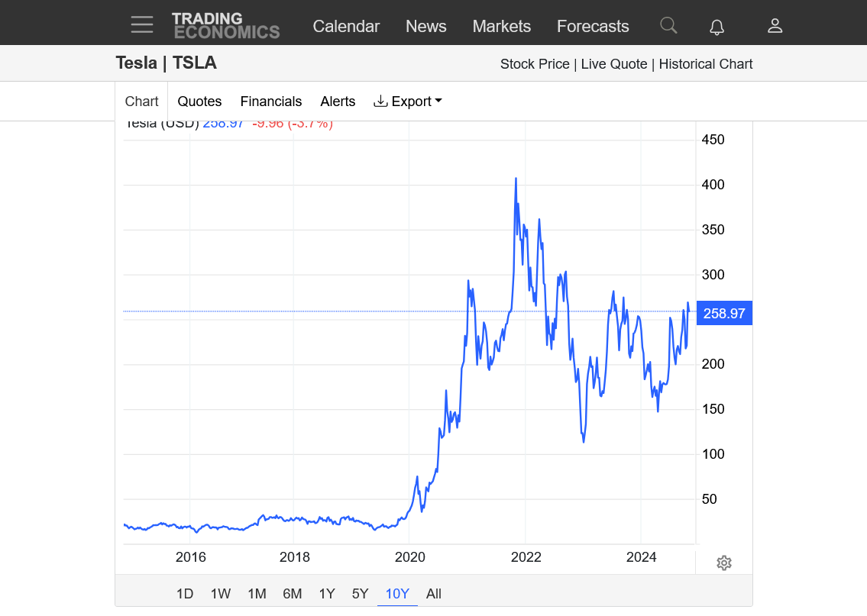This screenshot has width=867, height=616.
Task: Open the Forecasts menu
Action: click(x=593, y=26)
